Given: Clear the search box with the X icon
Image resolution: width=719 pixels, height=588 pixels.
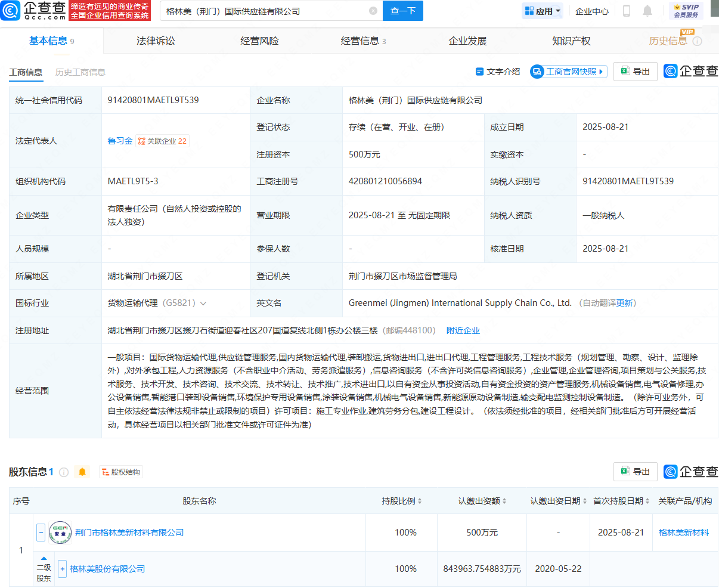Looking at the screenshot, I should 373,11.
